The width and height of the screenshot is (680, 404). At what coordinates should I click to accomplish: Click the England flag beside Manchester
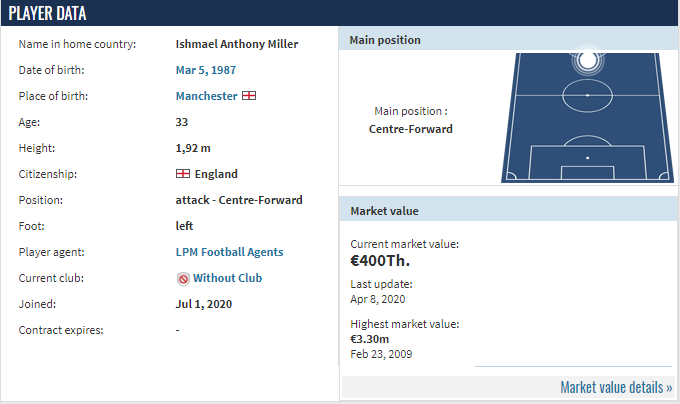pos(249,95)
